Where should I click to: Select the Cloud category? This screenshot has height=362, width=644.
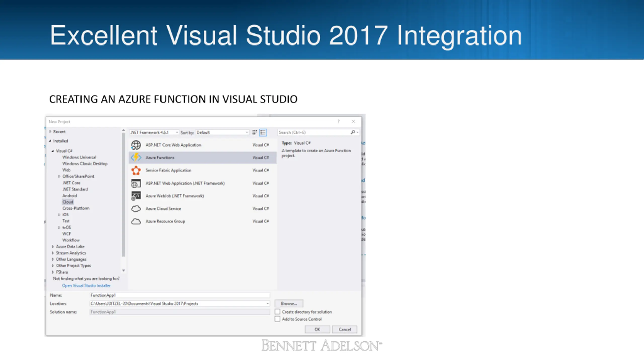[68, 202]
